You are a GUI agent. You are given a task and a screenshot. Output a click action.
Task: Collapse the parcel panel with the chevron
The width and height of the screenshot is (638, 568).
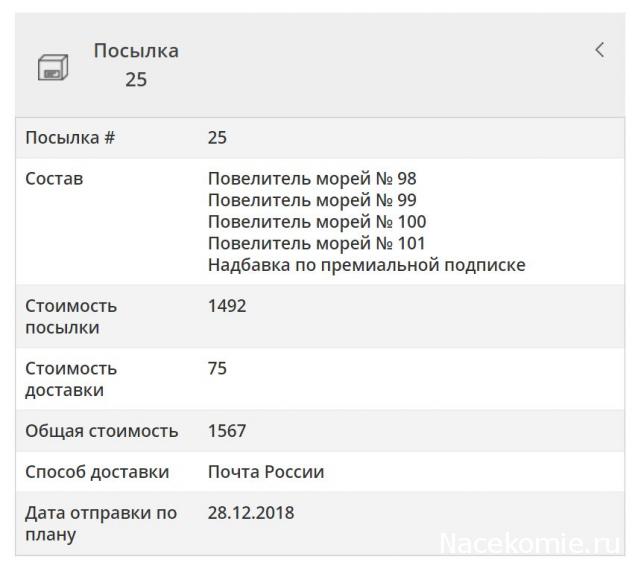[599, 50]
